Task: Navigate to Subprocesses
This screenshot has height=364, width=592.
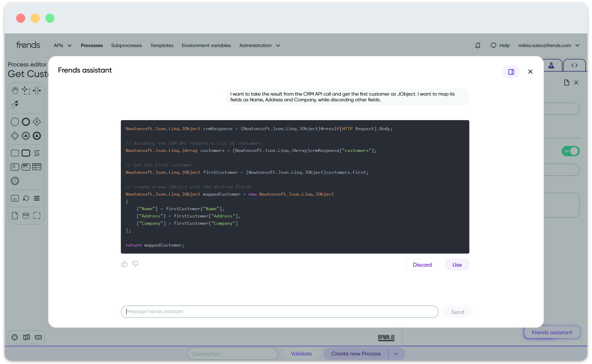Action: pos(126,45)
